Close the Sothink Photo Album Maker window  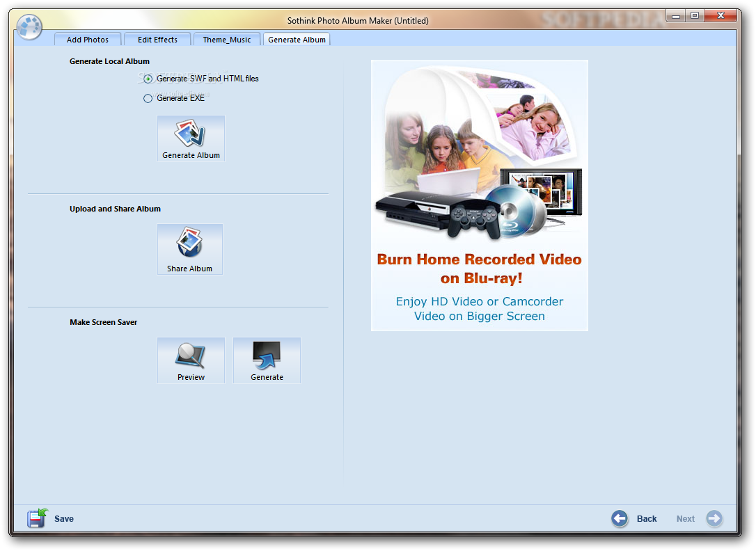pos(720,16)
